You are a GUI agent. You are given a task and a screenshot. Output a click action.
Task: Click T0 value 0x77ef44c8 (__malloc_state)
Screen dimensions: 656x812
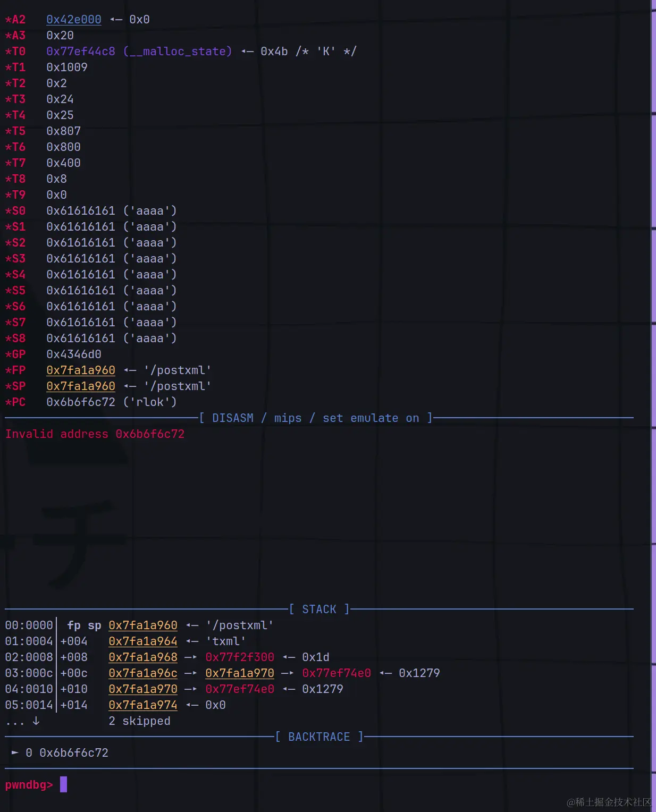[139, 52]
